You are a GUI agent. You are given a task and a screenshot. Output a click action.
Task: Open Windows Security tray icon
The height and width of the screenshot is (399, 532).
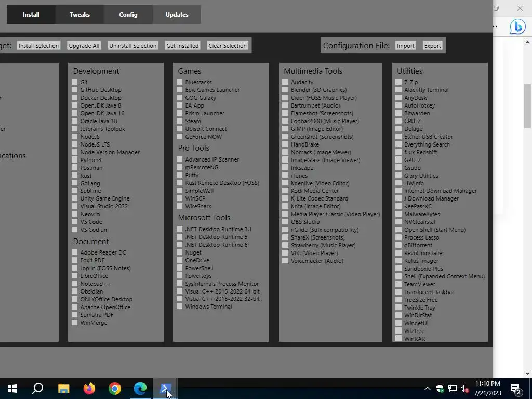pos(440,389)
